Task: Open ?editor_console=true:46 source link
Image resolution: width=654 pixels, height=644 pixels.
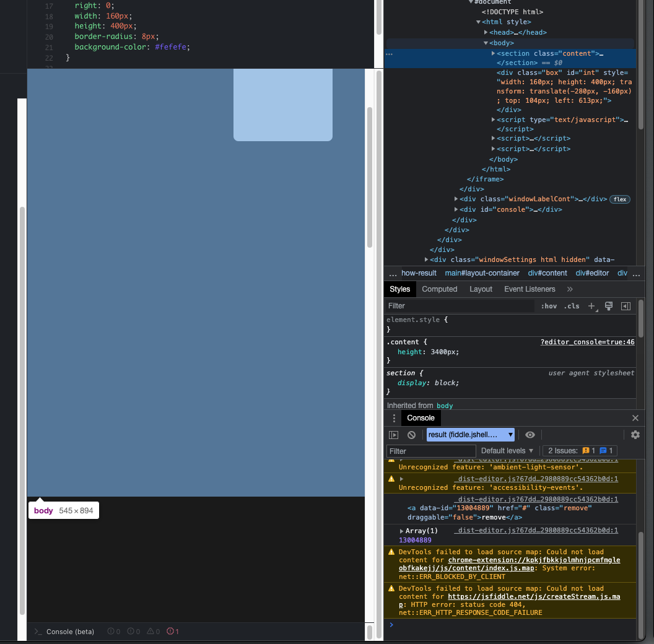Action: (x=587, y=342)
